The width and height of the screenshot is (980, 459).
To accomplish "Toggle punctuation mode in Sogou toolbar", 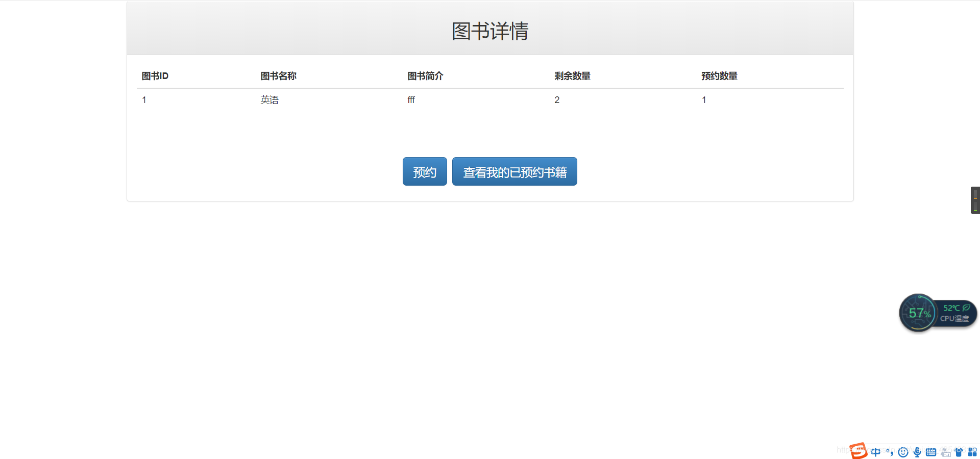I will [890, 452].
